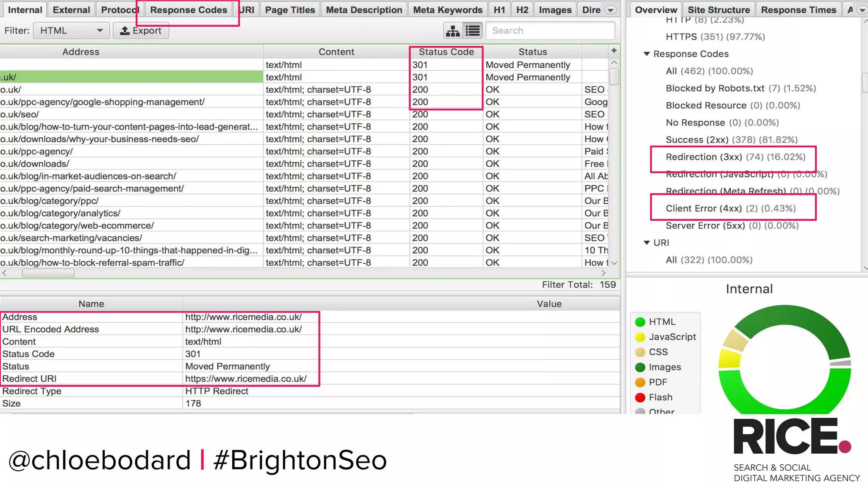868x488 pixels.
Task: Focus the Search input field
Action: click(550, 30)
